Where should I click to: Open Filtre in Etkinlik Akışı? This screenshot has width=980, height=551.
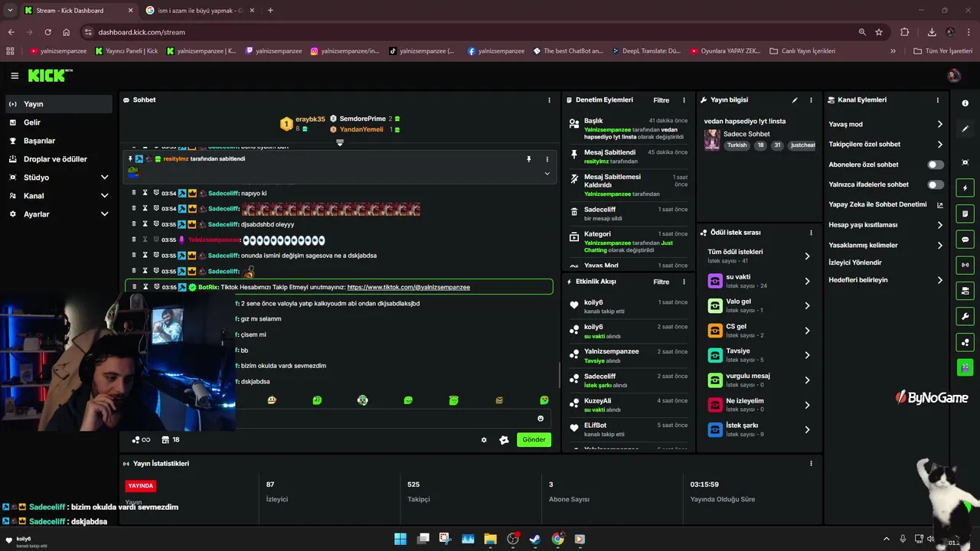(x=661, y=282)
